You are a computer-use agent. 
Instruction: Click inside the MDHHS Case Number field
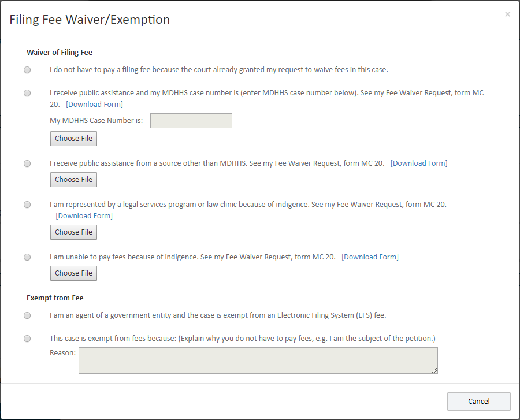(x=191, y=120)
